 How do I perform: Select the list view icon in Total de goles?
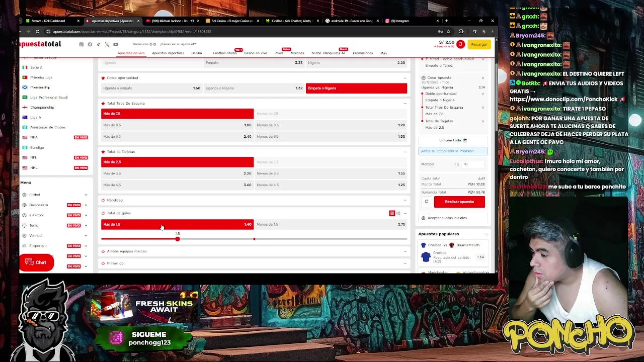pos(398,213)
